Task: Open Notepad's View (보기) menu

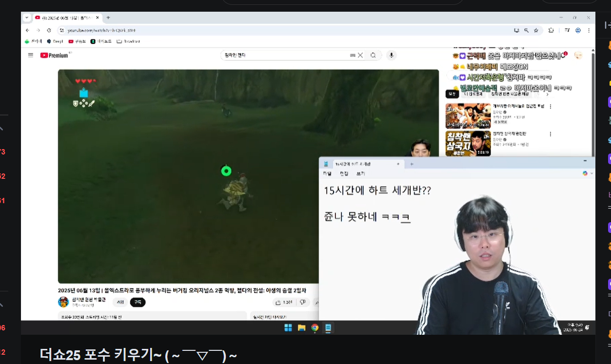Action: coord(360,173)
